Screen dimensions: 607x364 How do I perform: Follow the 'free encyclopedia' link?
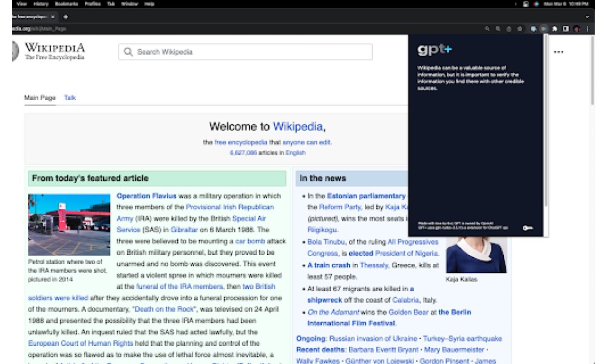coord(241,143)
